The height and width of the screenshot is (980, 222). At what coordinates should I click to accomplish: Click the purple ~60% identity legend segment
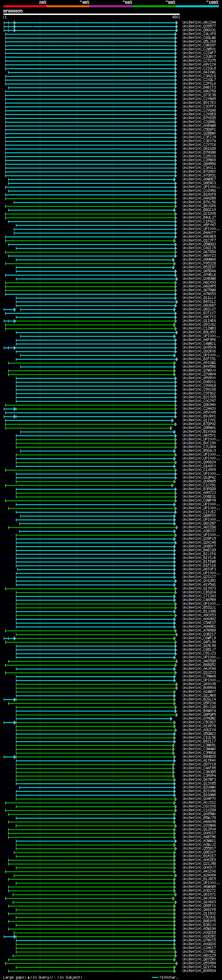pos(111,6)
